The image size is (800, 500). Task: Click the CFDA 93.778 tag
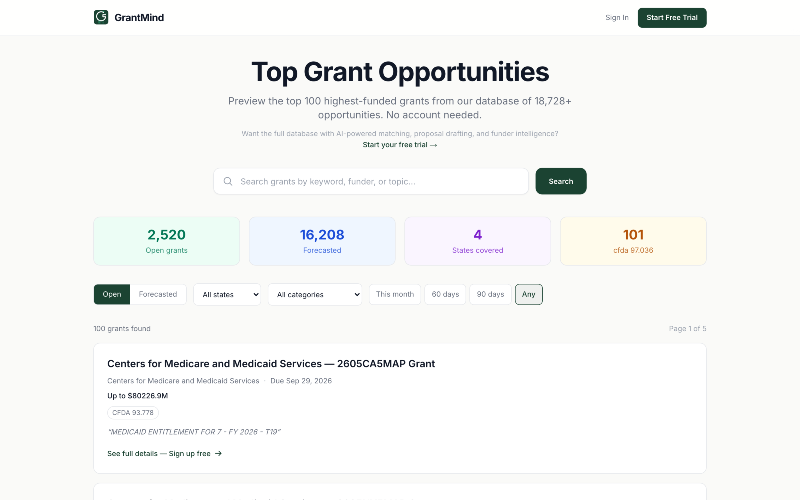133,412
